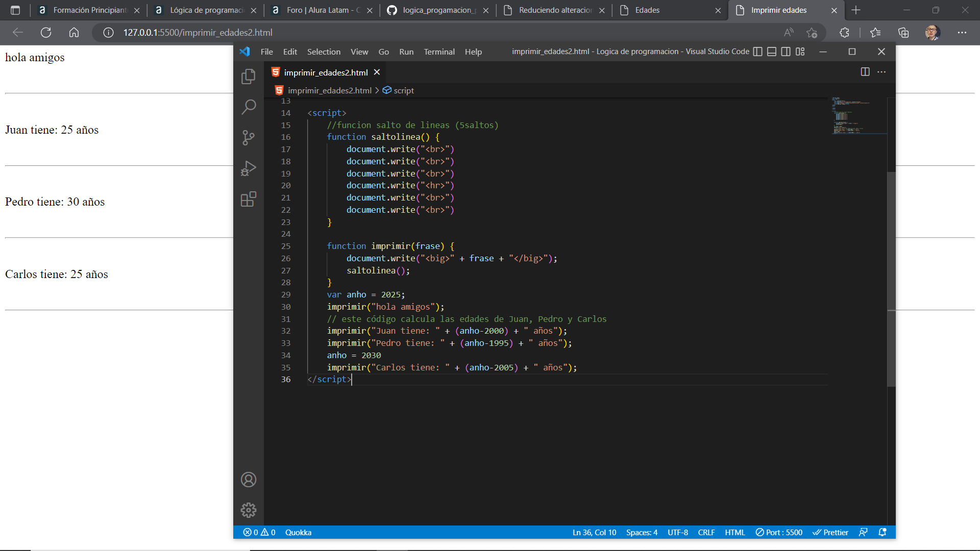Select the imprimir_edades2.html editor tab

[x=326, y=72]
